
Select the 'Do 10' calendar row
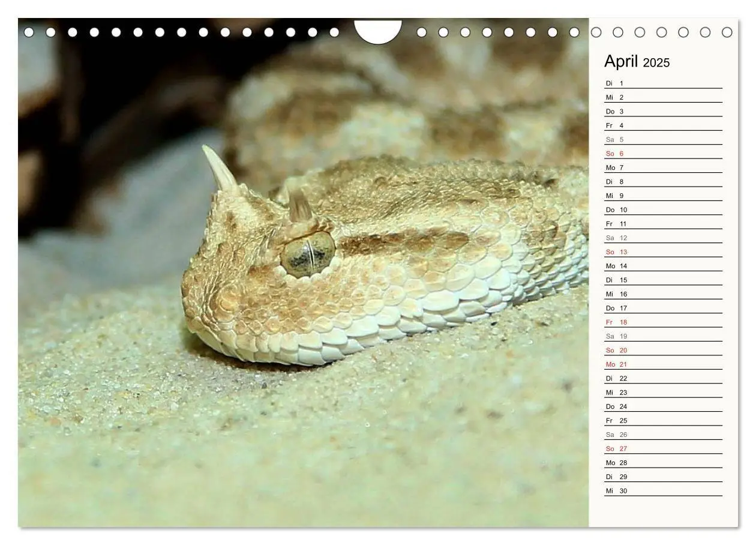pos(663,209)
